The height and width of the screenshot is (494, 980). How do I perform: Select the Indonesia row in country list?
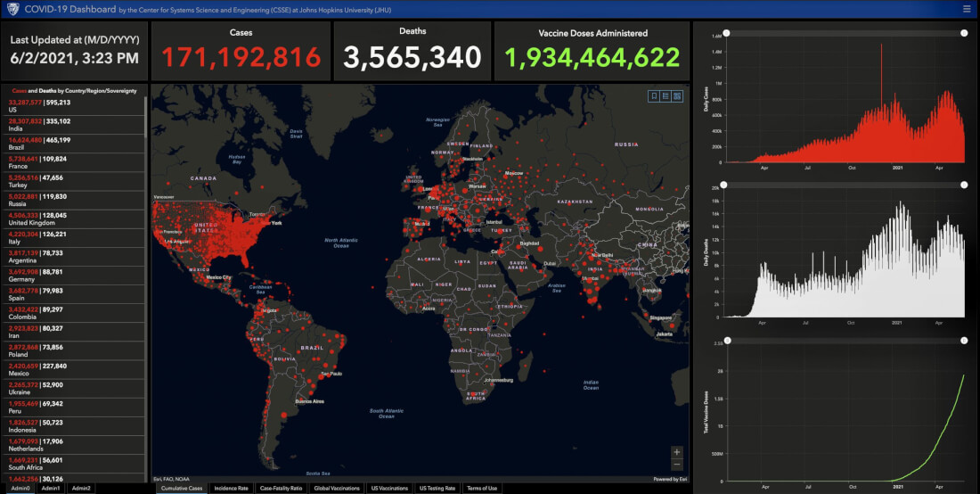tap(74, 426)
